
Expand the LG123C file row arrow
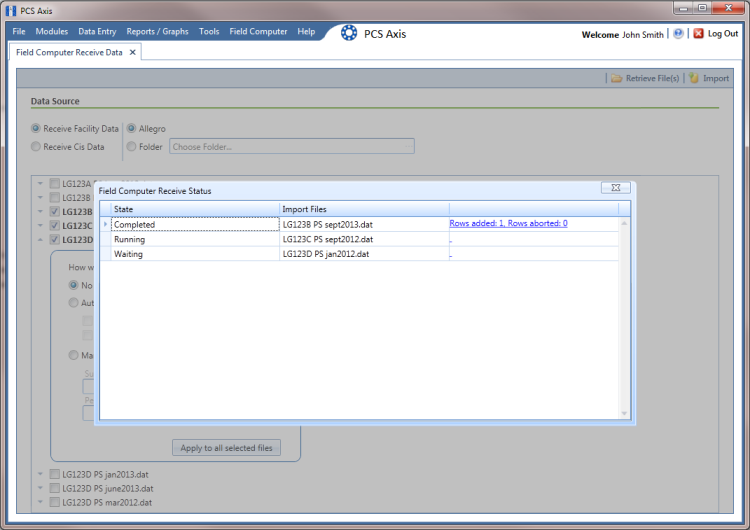(40, 226)
